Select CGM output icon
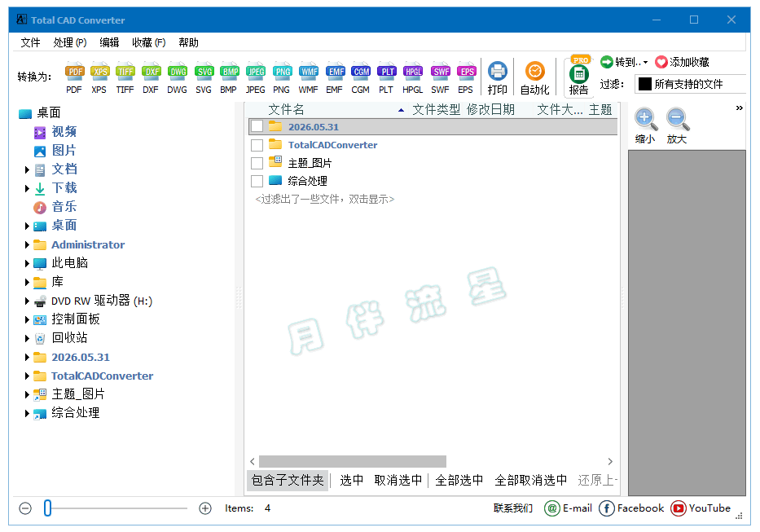The image size is (760, 532). coord(361,77)
